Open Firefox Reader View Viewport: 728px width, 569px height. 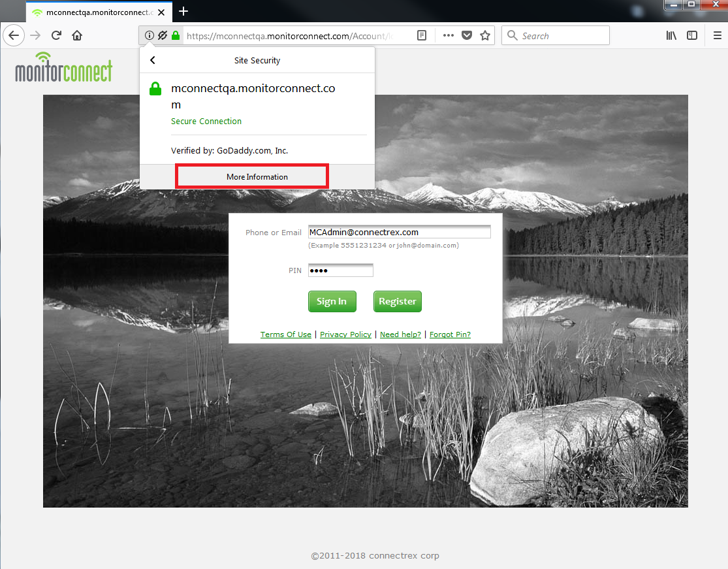click(422, 36)
